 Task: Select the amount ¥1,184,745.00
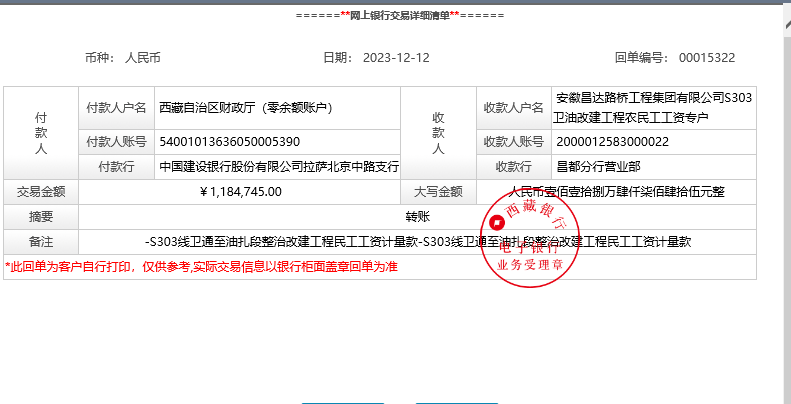pos(241,192)
